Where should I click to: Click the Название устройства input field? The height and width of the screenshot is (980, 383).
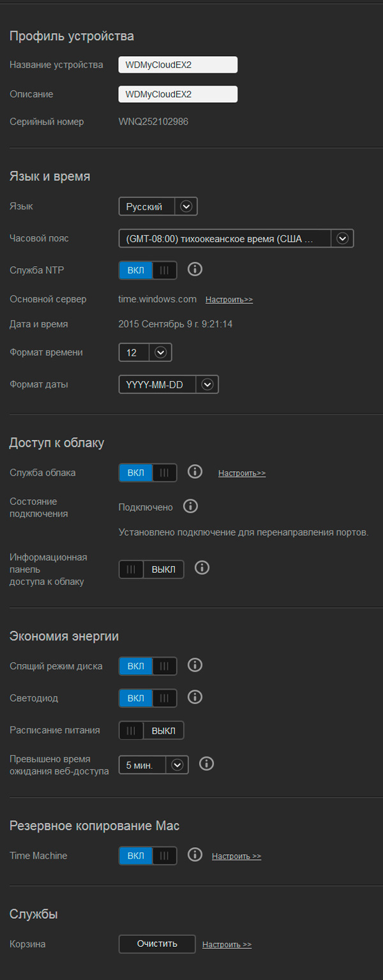coord(178,64)
